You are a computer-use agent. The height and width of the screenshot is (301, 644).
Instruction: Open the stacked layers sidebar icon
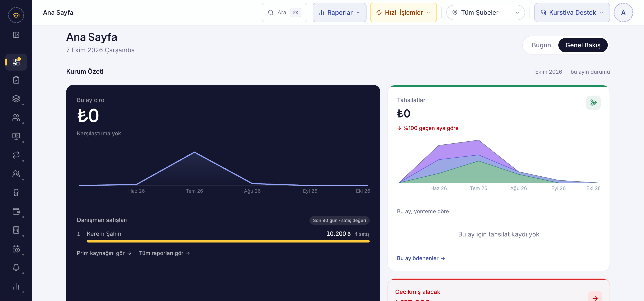[16, 99]
